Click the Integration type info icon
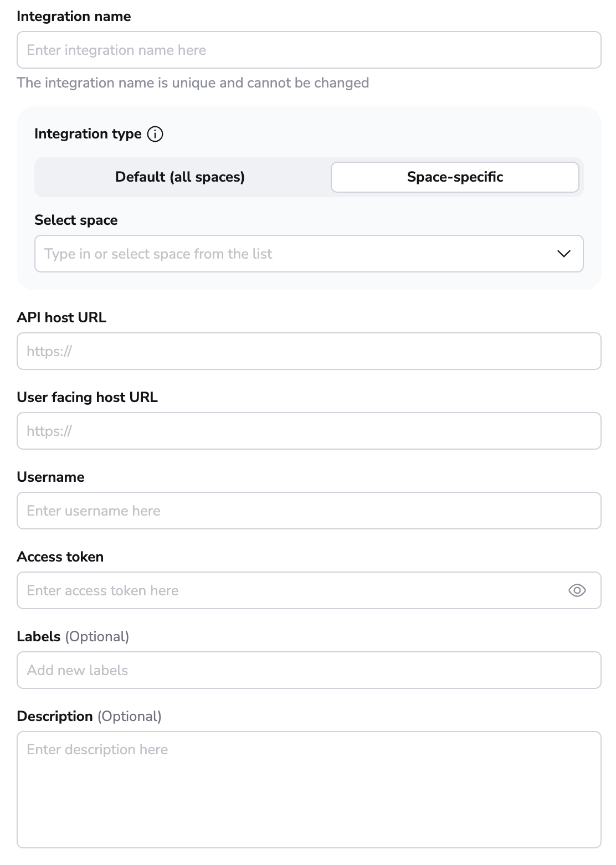This screenshot has width=616, height=865. click(156, 133)
